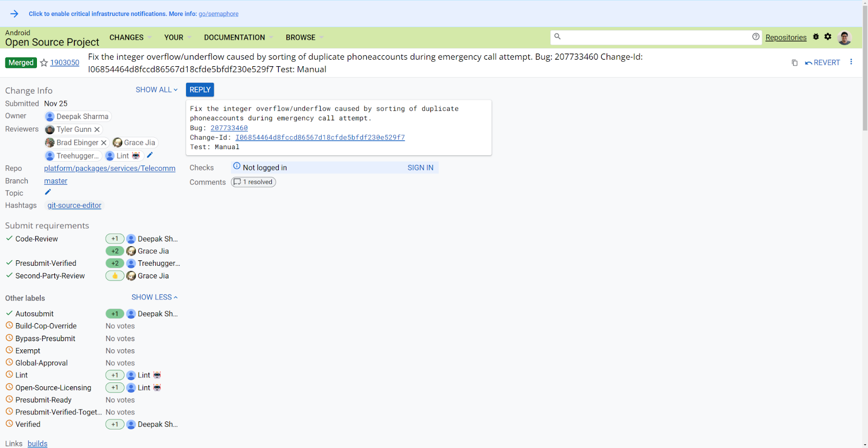Revert this merged change
The height and width of the screenshot is (448, 868).
tap(822, 63)
